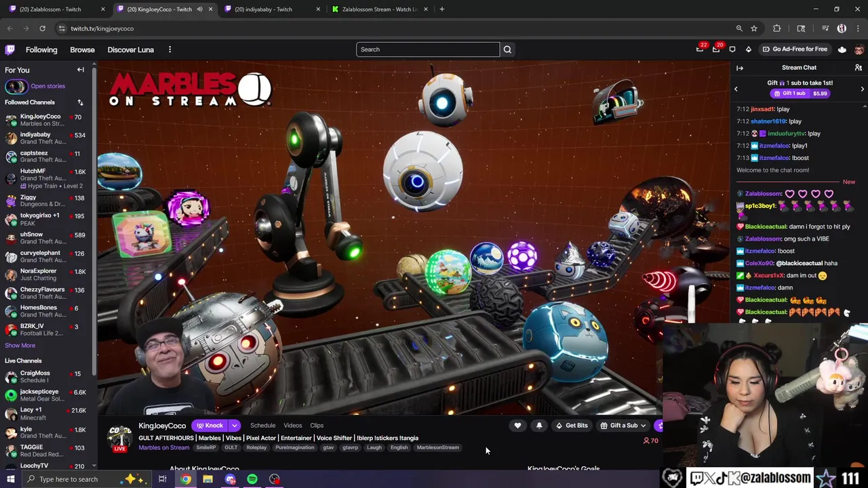Select the MarblesonStream tag

click(437, 447)
